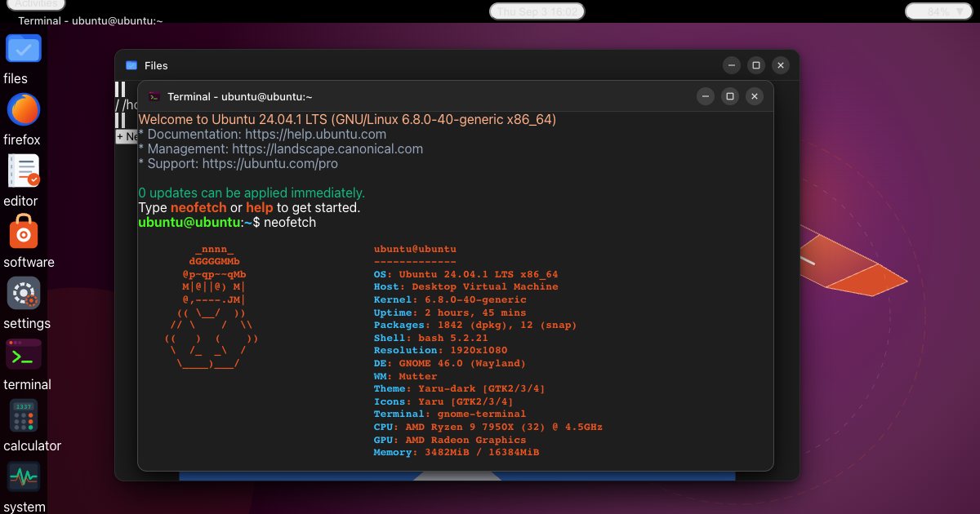Click the 'OS: Ubuntu 24.04.1 LTS x86_64' line
Image resolution: width=980 pixels, height=514 pixels.
click(x=465, y=274)
